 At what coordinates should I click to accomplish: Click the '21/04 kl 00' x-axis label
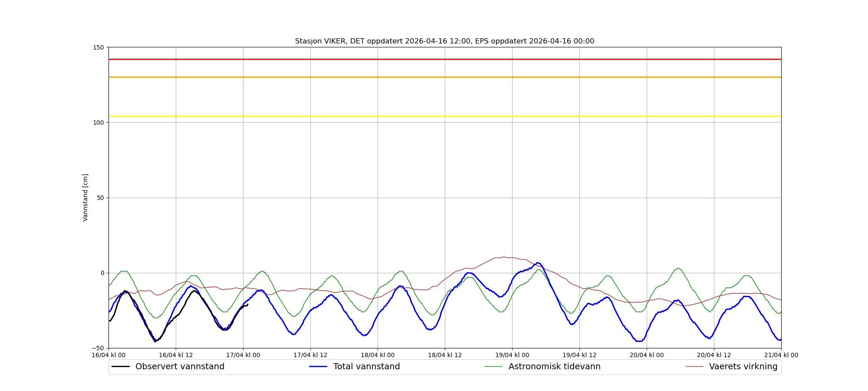coord(781,355)
